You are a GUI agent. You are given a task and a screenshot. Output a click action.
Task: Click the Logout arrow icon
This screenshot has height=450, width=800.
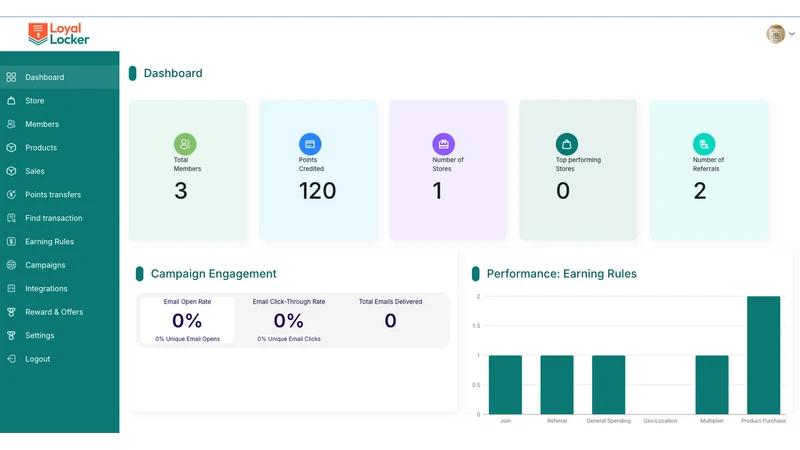coord(11,359)
